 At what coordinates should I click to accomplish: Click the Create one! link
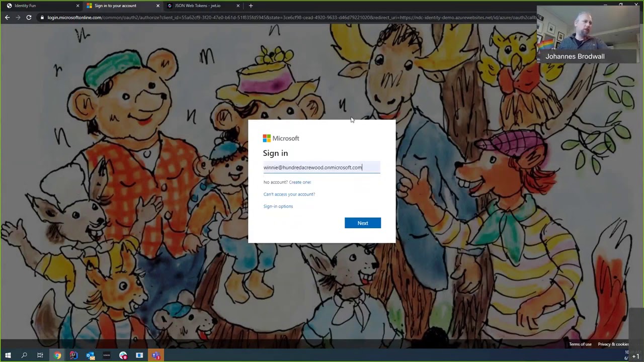(300, 182)
